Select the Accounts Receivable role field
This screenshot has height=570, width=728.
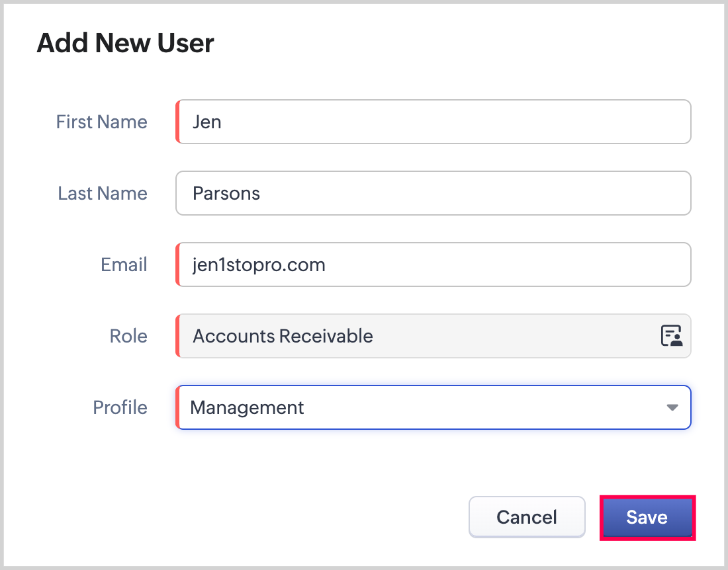[417, 336]
